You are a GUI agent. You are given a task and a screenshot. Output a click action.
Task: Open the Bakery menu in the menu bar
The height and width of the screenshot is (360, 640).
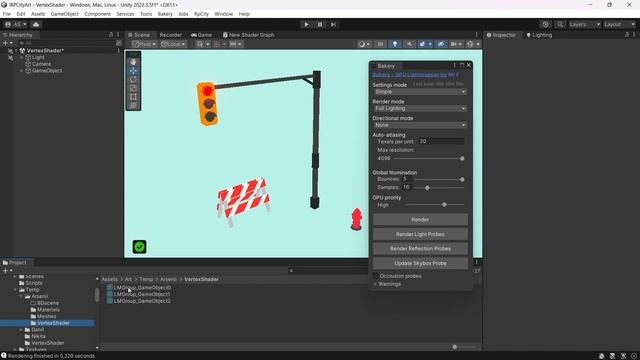pyautogui.click(x=165, y=14)
